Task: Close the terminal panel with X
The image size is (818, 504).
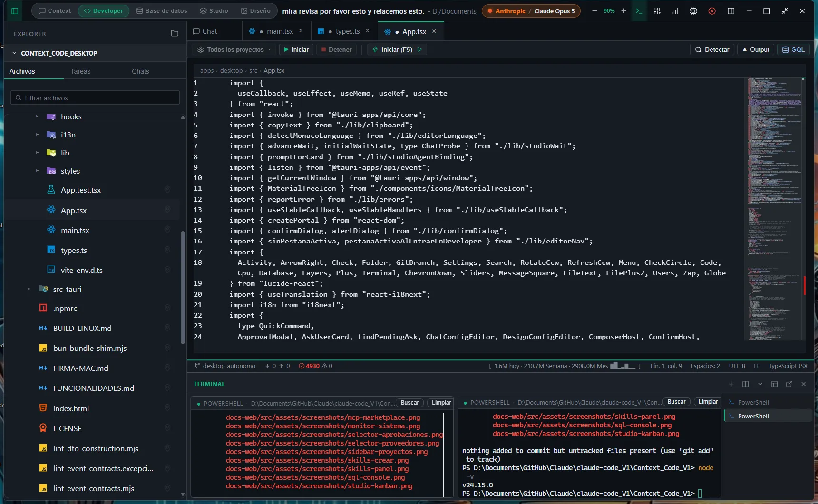Action: [x=803, y=384]
